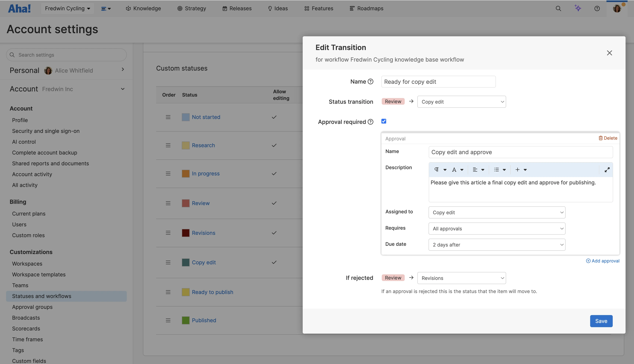
Task: Open the Requires All approvals dropdown
Action: pos(497,229)
